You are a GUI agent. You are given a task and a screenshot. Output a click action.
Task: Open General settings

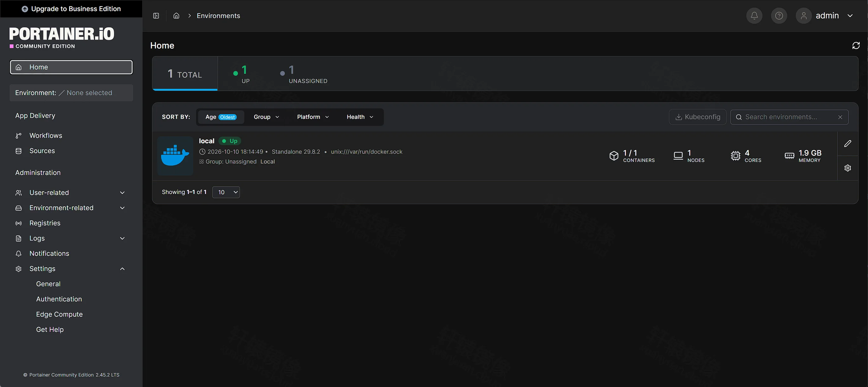coord(48,284)
